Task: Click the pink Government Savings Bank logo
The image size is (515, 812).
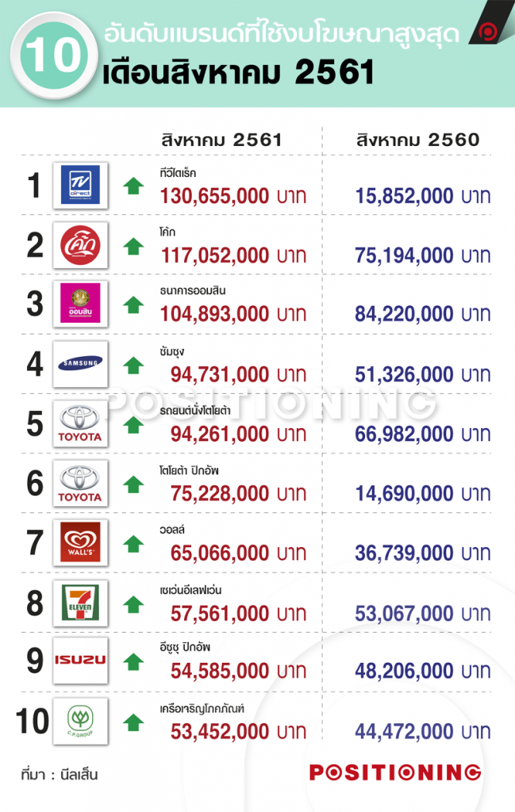Action: click(80, 304)
